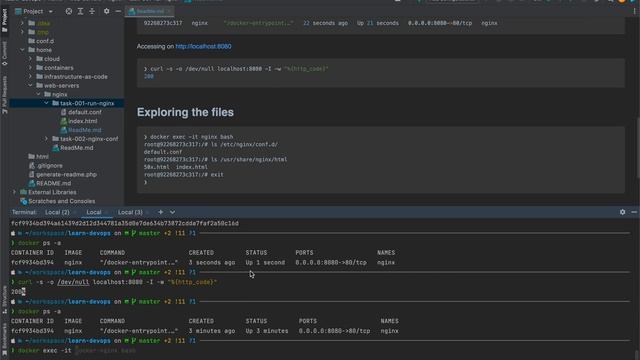Follow the http://localhost:8080 link
Viewport: 640px width, 360px height.
[203, 47]
